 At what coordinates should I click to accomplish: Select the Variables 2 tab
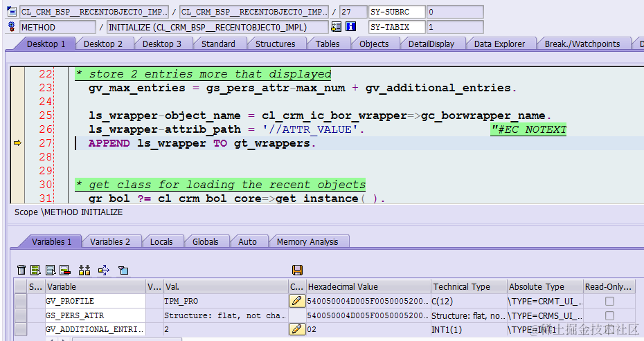click(x=110, y=241)
